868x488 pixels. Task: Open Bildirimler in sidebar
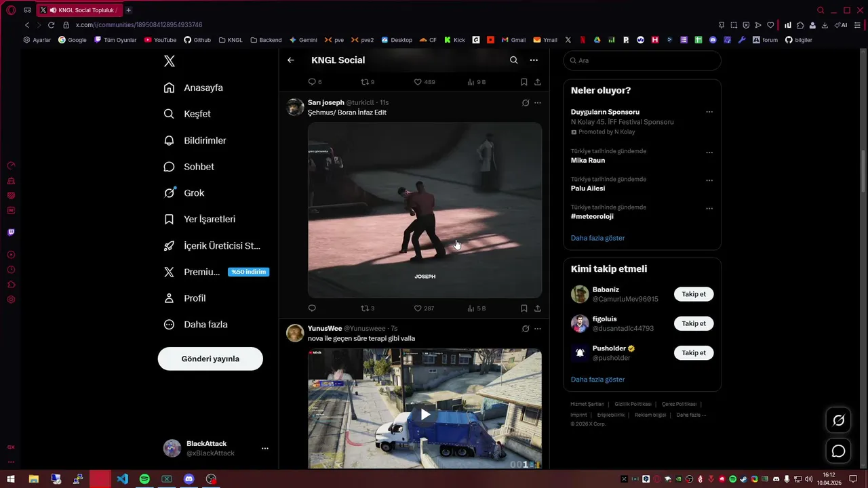[x=195, y=140]
